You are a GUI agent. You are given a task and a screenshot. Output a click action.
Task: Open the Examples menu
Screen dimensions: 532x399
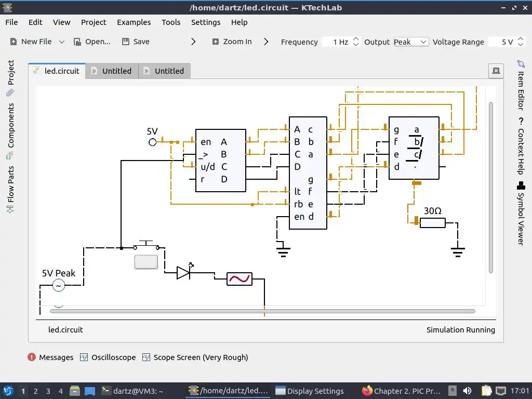[134, 22]
